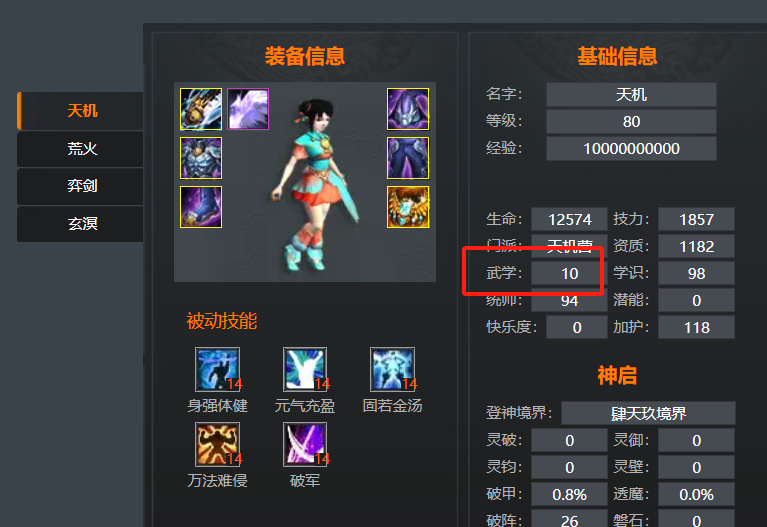Select the 天机 tab in sidebar
This screenshot has width=767, height=527.
tap(81, 111)
